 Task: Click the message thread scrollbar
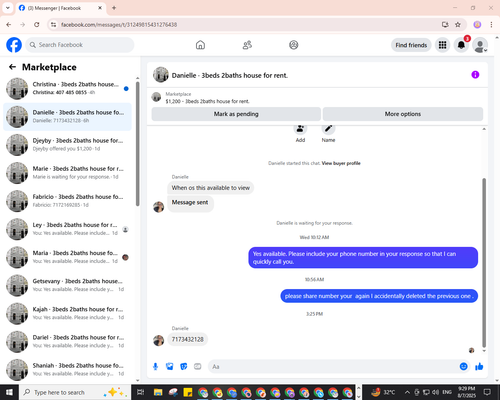click(484, 263)
